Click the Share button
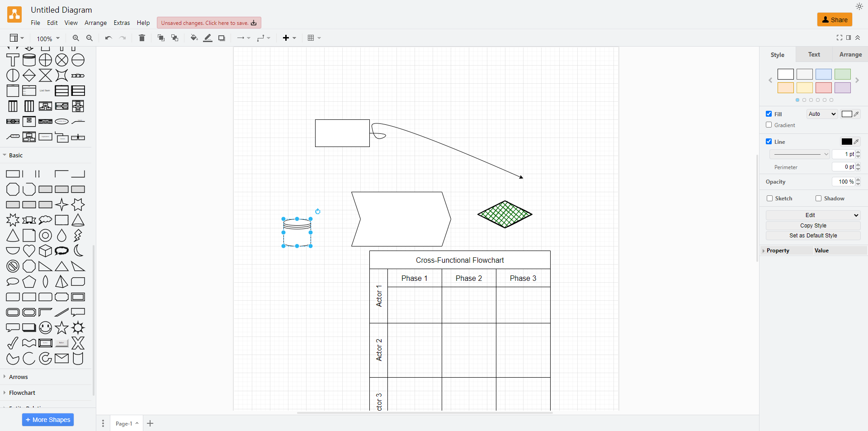868x431 pixels. pos(835,19)
